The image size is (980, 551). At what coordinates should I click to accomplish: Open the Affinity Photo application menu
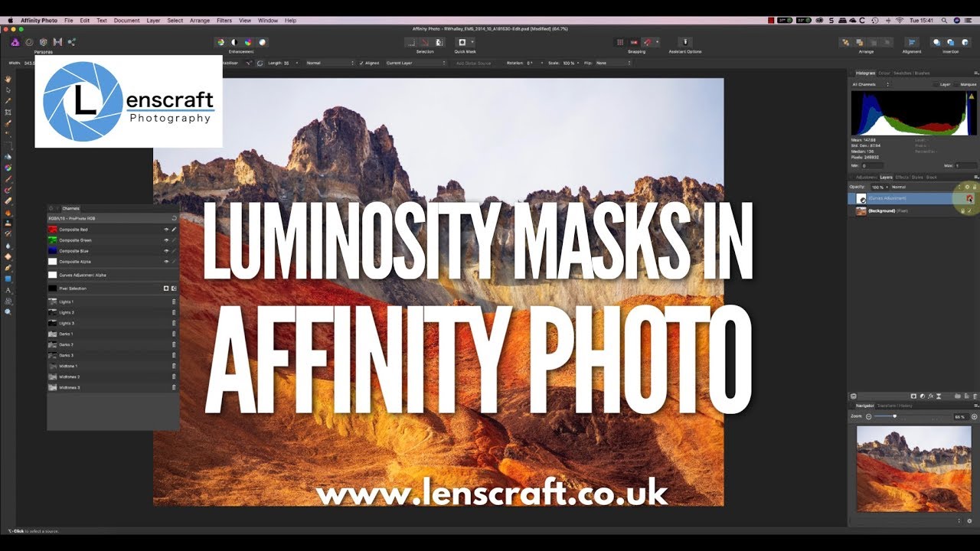41,20
